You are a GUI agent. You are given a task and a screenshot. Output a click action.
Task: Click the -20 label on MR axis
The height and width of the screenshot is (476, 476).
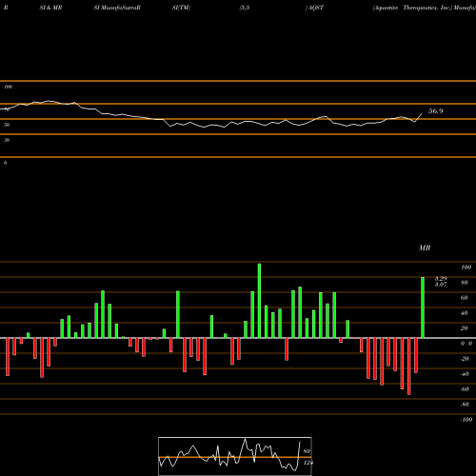[x=465, y=359]
